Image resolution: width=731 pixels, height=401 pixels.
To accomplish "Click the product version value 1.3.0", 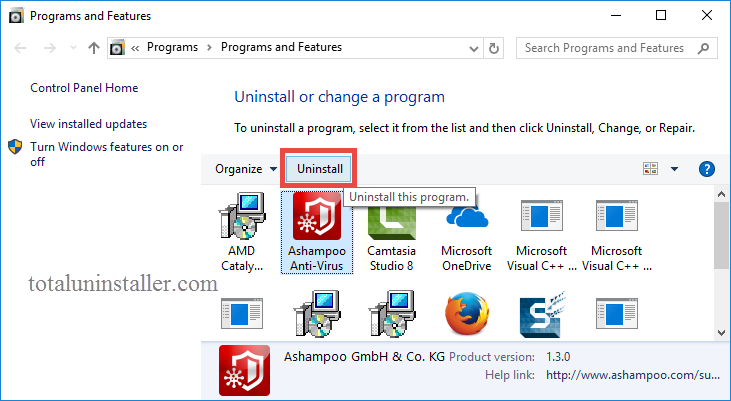I will [x=558, y=357].
